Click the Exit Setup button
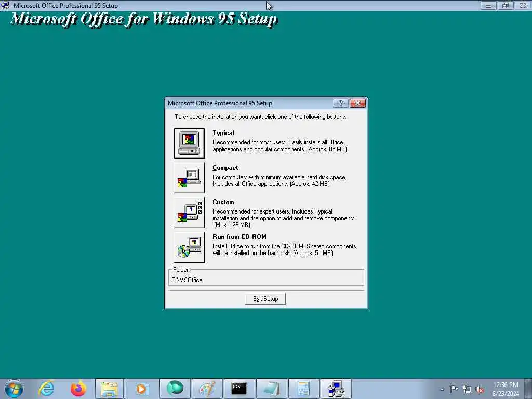The width and height of the screenshot is (532, 399). [x=265, y=299]
